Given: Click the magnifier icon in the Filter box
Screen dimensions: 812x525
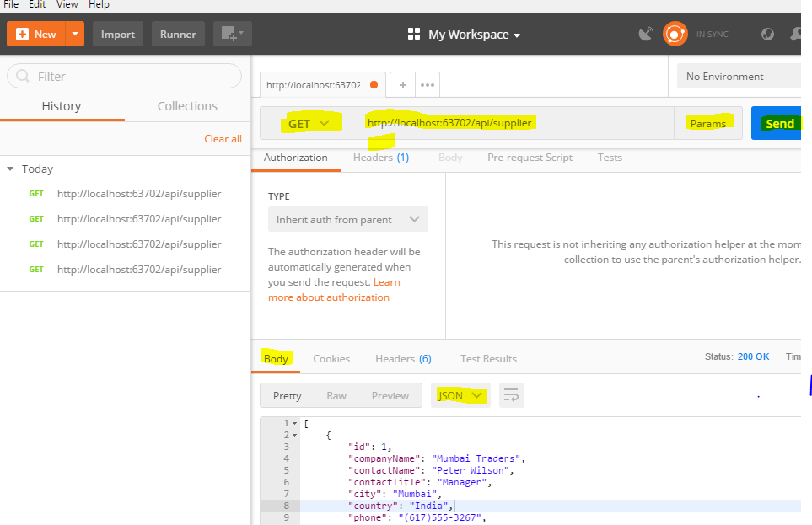Looking at the screenshot, I should (x=21, y=76).
